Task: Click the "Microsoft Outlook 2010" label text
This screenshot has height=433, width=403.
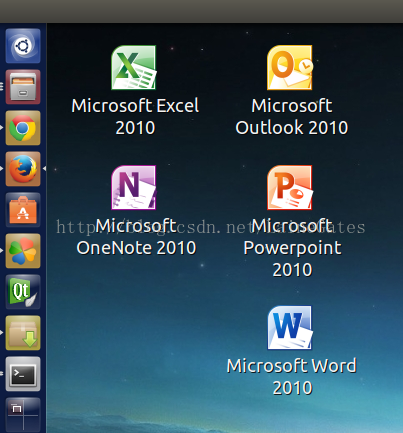Action: coord(292,117)
